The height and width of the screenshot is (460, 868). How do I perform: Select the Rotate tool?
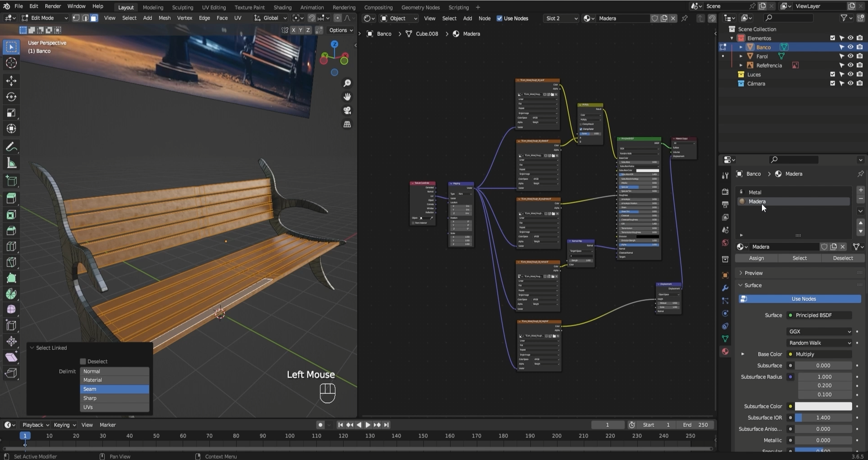11,97
